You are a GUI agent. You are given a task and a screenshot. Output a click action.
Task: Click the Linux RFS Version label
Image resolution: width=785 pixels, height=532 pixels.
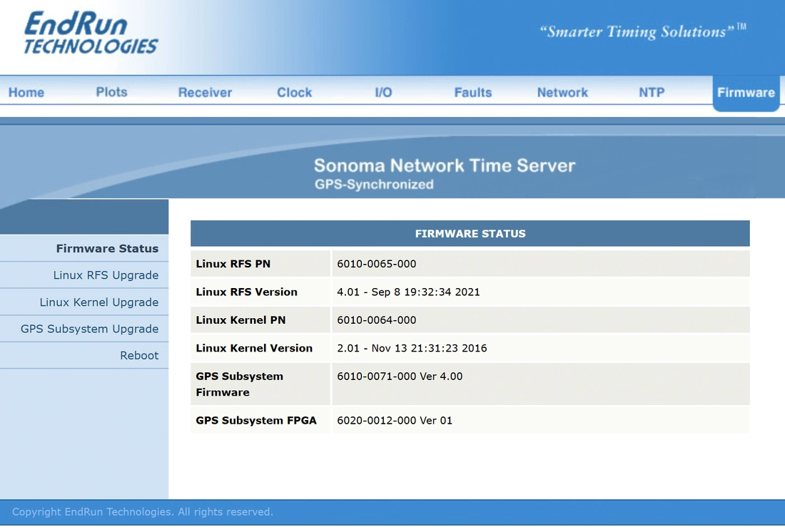[247, 292]
